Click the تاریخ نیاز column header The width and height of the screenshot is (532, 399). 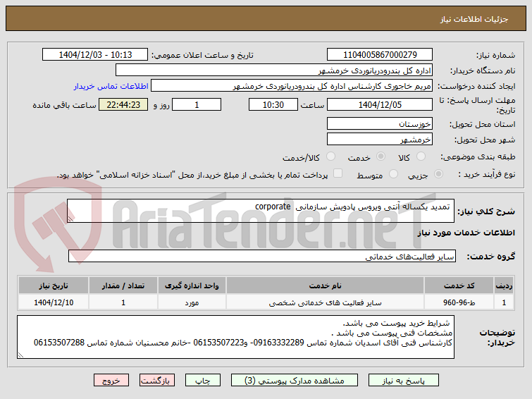[x=54, y=286]
